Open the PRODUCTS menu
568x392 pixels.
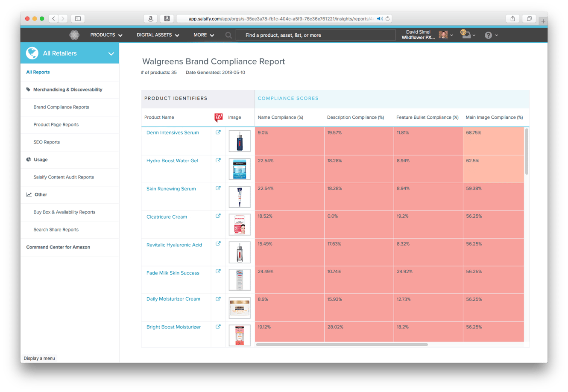pos(106,35)
